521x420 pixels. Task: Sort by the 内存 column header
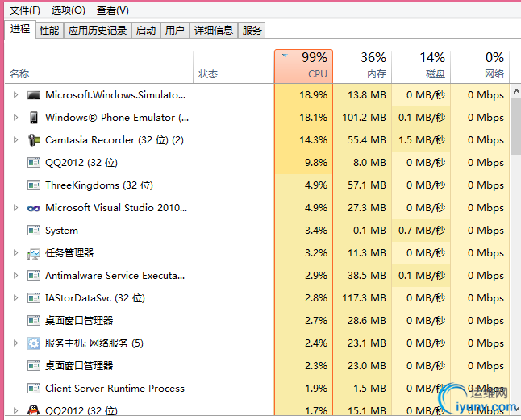(362, 67)
